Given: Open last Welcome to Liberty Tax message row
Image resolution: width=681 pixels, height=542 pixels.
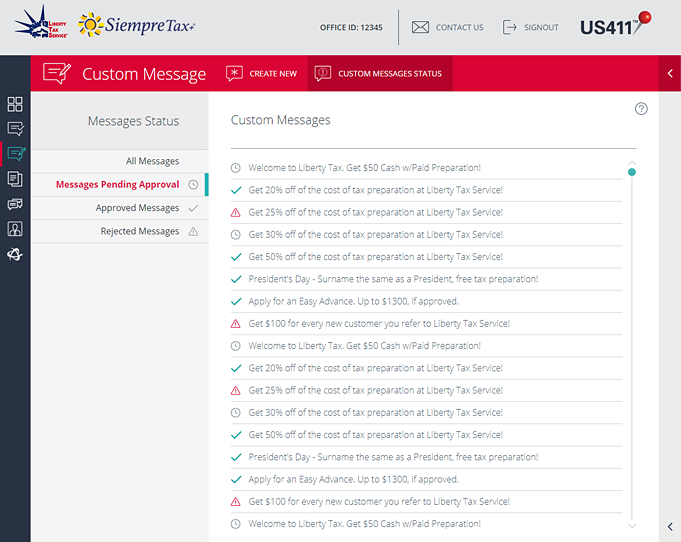Looking at the screenshot, I should coord(426,524).
